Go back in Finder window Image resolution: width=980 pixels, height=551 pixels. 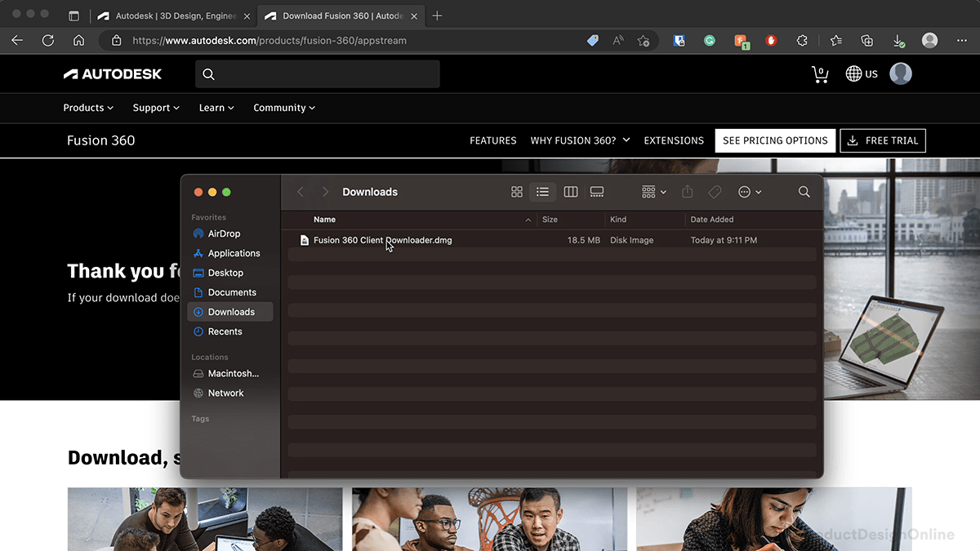click(x=301, y=192)
